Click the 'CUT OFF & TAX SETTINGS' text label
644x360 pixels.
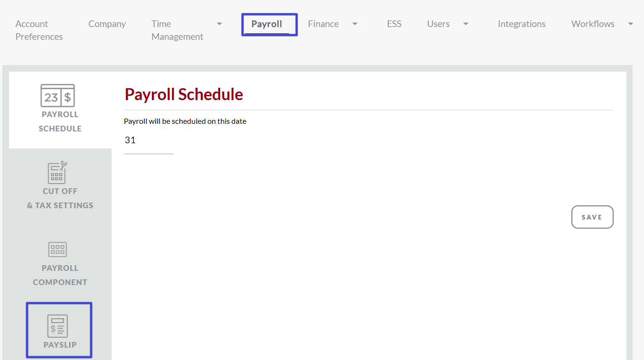pos(60,198)
